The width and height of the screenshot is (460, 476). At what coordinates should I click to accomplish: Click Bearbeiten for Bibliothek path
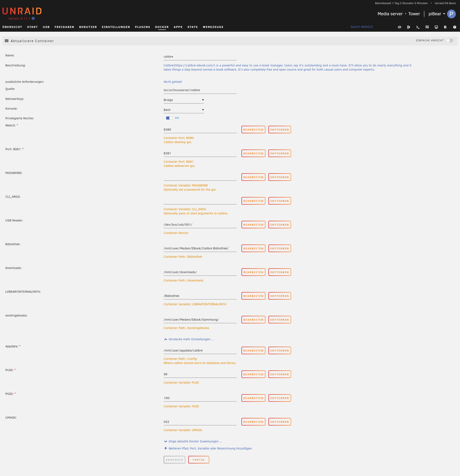coord(253,248)
